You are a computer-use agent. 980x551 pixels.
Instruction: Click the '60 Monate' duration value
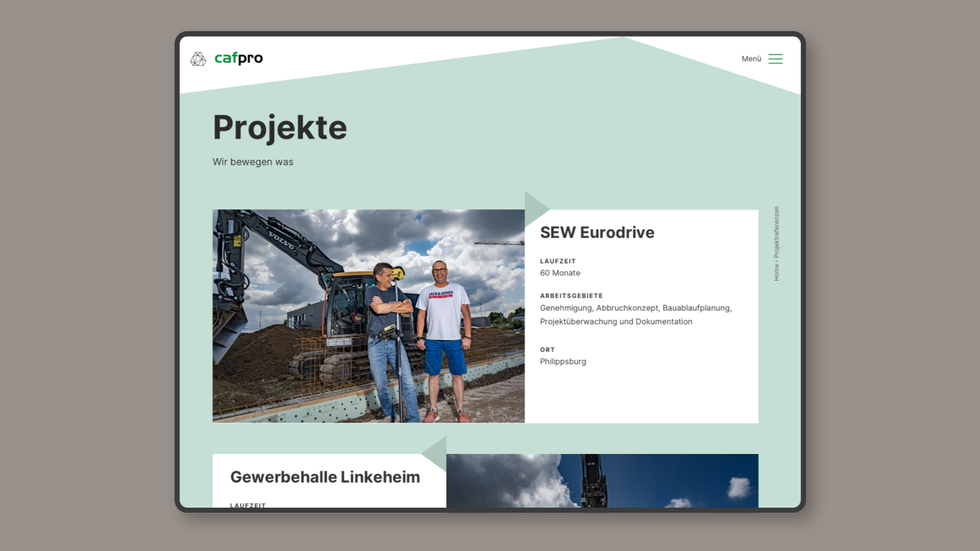560,273
